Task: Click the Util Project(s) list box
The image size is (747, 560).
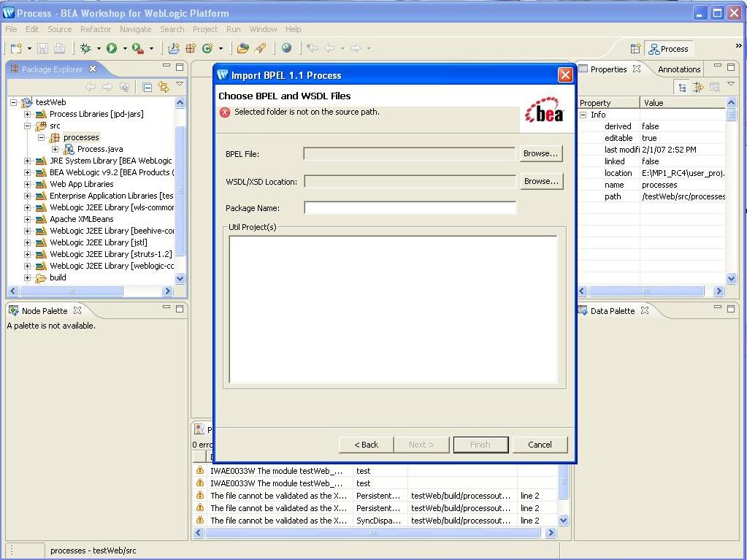Action: [x=393, y=310]
